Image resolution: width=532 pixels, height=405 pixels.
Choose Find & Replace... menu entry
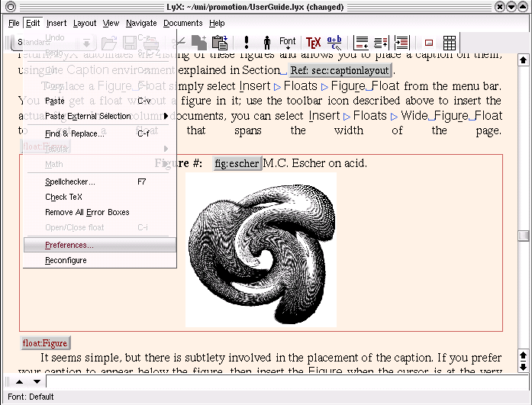[x=100, y=133]
